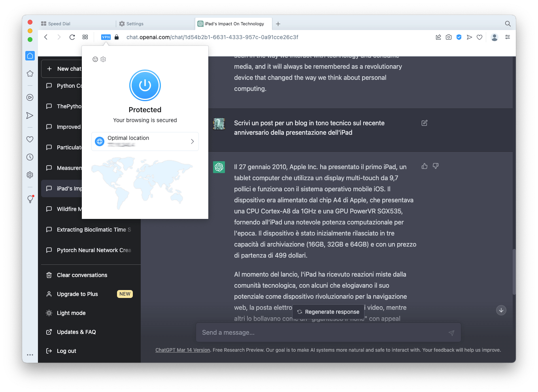Viewport: 538px width, 392px height.
Task: Expand the Optimal location chevron
Action: click(x=192, y=141)
